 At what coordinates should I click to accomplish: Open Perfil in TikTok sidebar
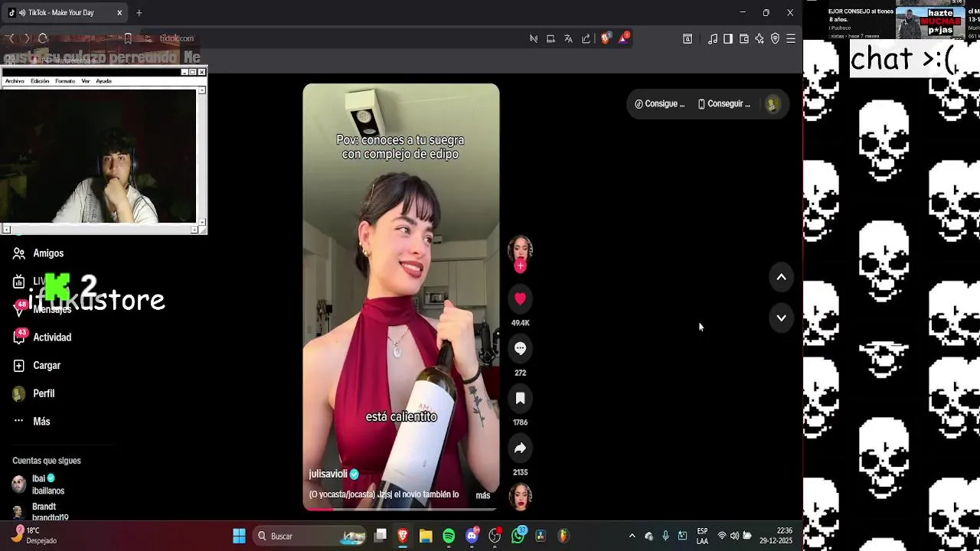point(34,393)
